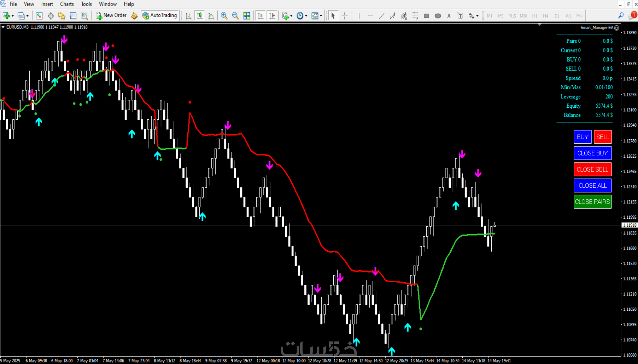The height and width of the screenshot is (364, 638).
Task: Switch chart to Line Chart mode
Action: (211, 15)
